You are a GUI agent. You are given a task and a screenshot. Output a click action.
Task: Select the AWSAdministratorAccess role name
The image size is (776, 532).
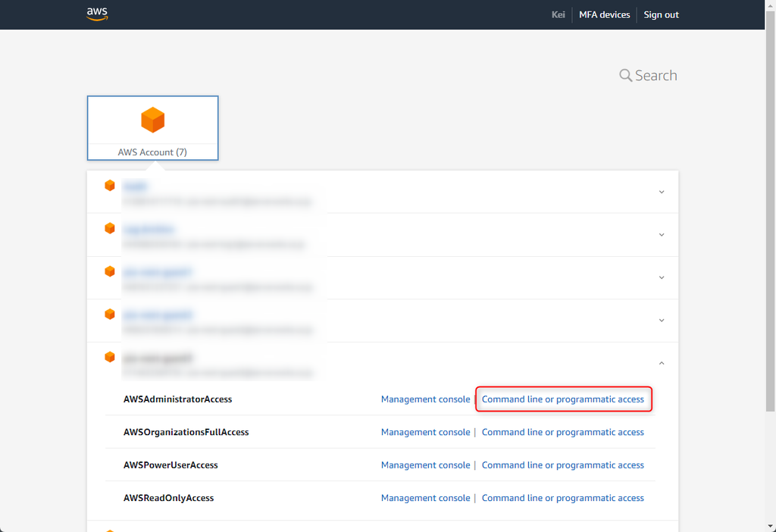(177, 399)
